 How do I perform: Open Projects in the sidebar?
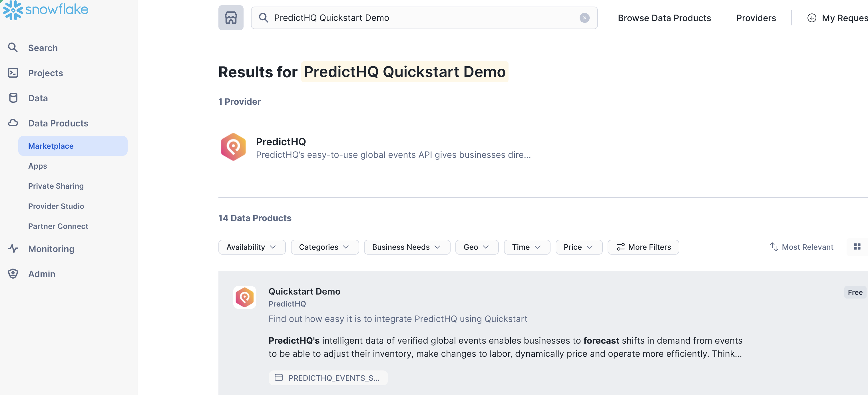tap(45, 73)
